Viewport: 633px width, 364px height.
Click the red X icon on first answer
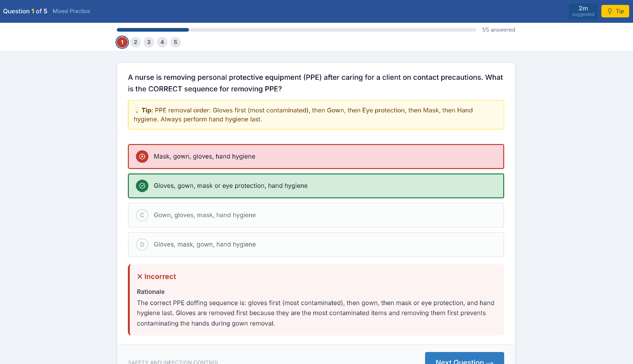coord(142,156)
